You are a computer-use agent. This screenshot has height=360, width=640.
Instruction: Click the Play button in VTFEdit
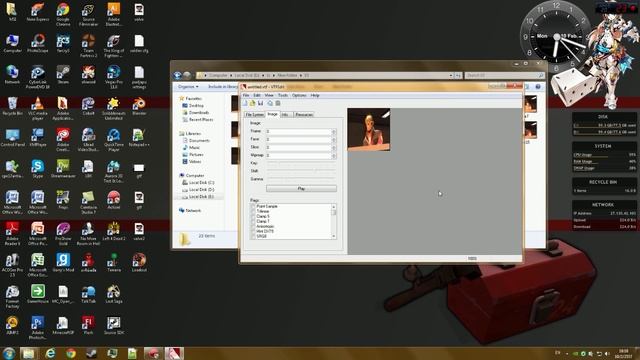point(301,189)
